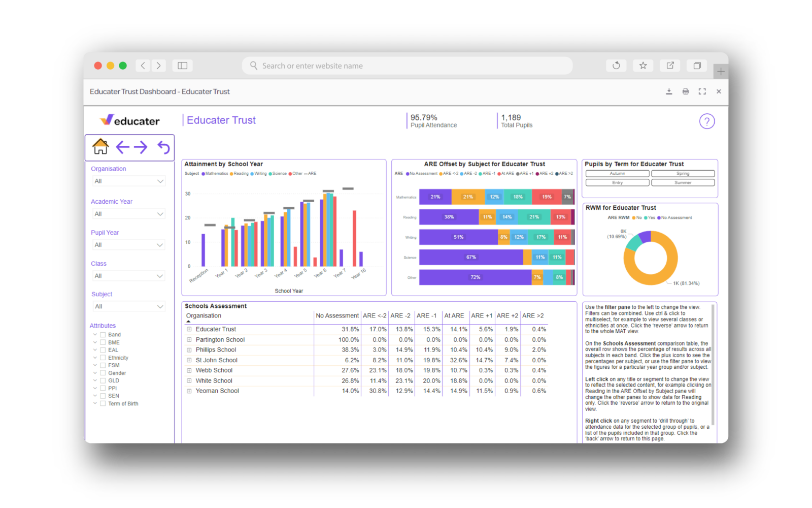The width and height of the screenshot is (812, 508).
Task: Tick the PPI attribute checkbox
Action: click(103, 388)
